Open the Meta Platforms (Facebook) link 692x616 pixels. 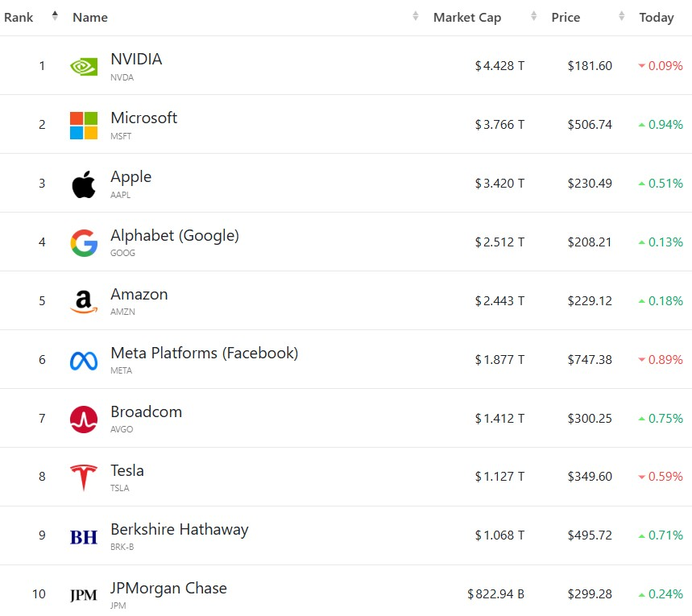(x=205, y=353)
